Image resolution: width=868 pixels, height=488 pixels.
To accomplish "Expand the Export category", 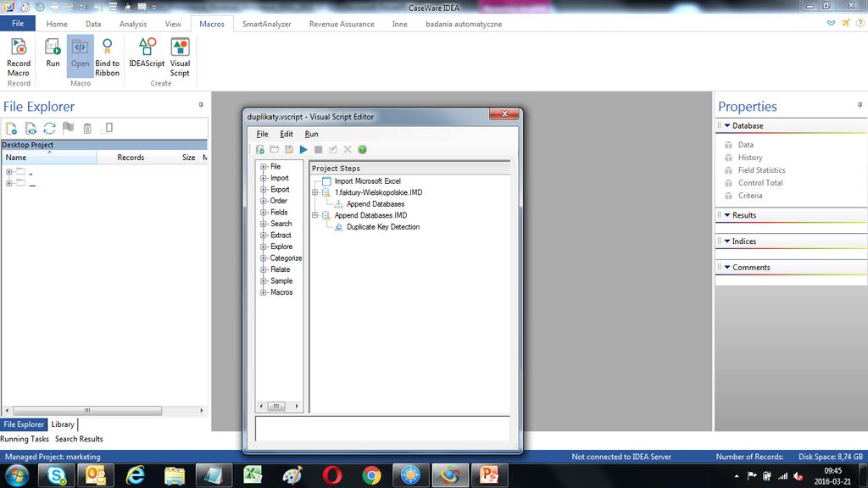I will click(x=264, y=189).
